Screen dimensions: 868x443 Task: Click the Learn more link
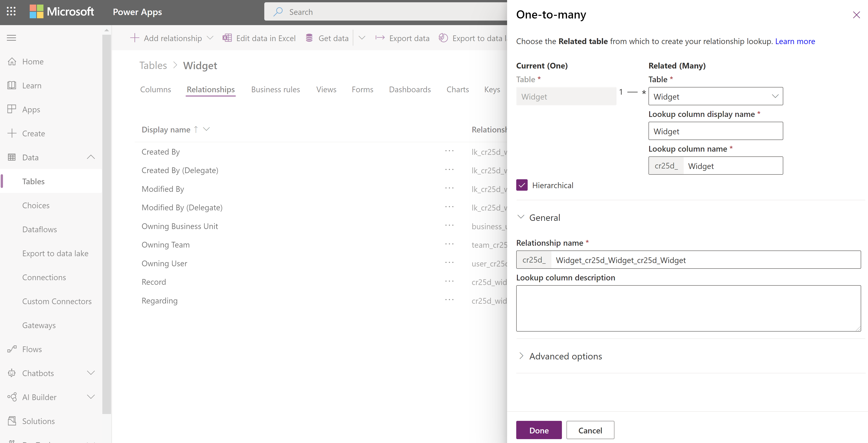[794, 41]
